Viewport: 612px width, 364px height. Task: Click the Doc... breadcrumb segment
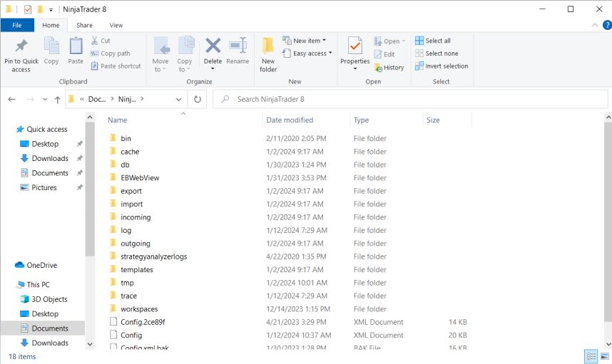(97, 100)
